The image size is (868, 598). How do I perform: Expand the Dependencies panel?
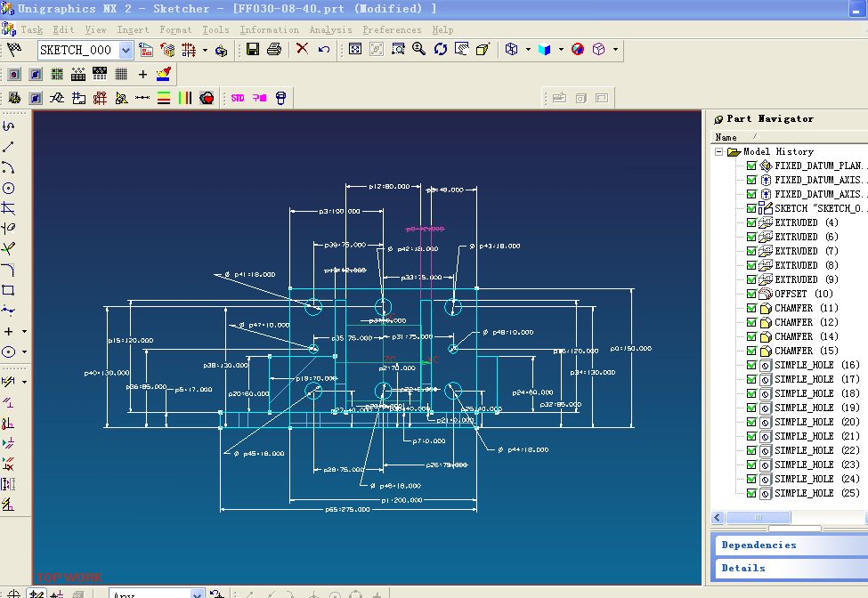point(791,545)
